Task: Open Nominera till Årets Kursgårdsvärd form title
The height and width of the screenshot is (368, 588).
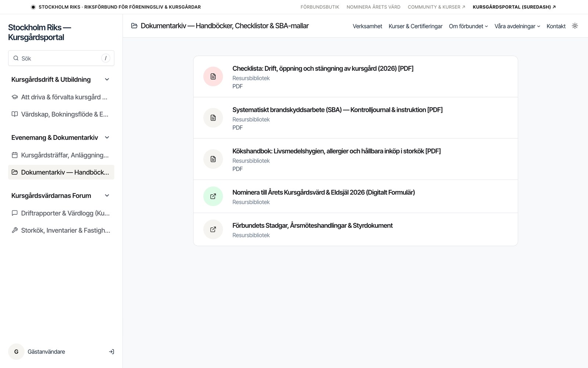Action: coord(323,192)
